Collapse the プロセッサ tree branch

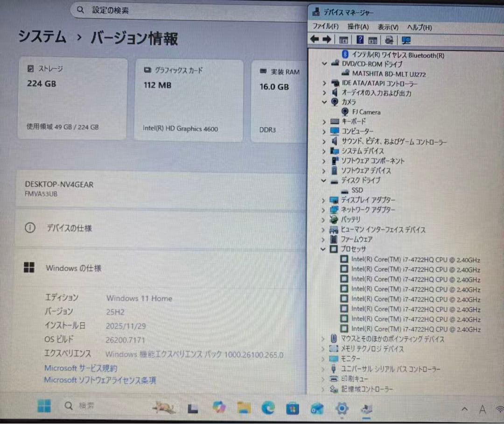pyautogui.click(x=324, y=249)
